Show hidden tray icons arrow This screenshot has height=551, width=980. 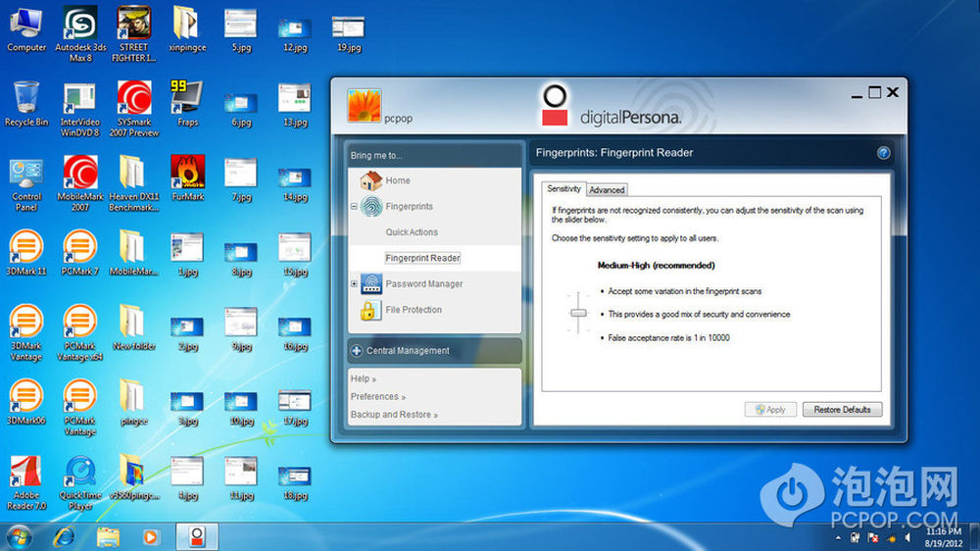[838, 538]
